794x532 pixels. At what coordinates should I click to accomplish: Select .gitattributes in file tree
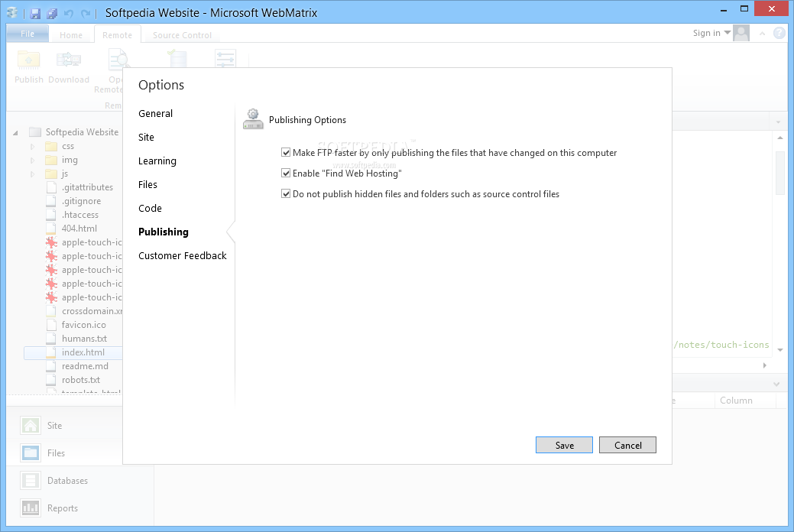click(x=87, y=187)
